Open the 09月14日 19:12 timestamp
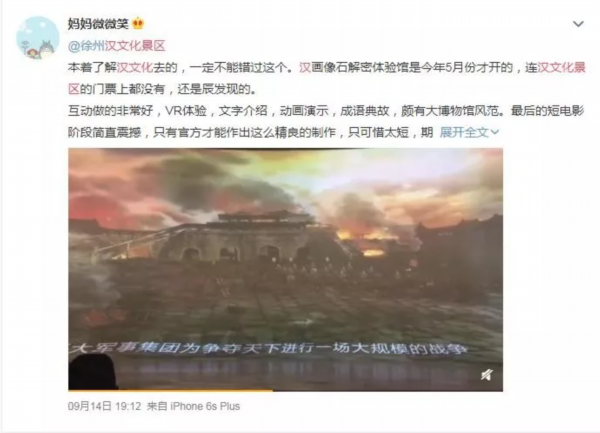Screen dimensions: 600x433 (104, 406)
